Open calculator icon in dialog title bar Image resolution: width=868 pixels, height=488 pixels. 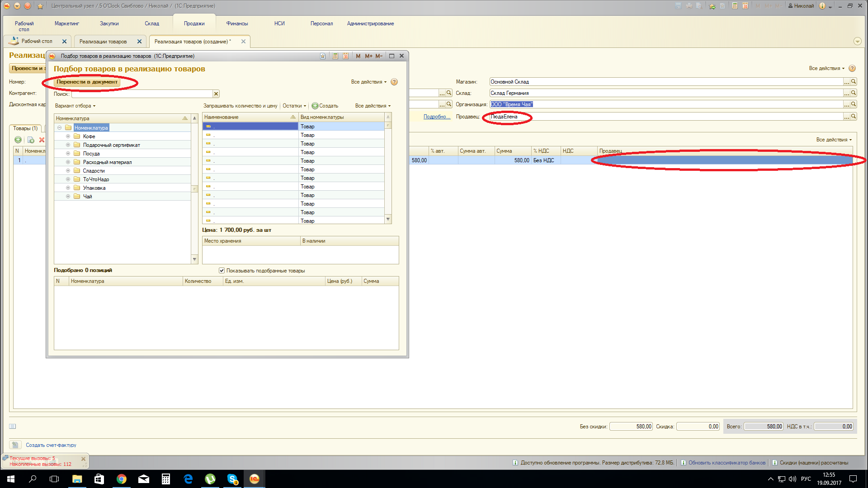point(335,56)
